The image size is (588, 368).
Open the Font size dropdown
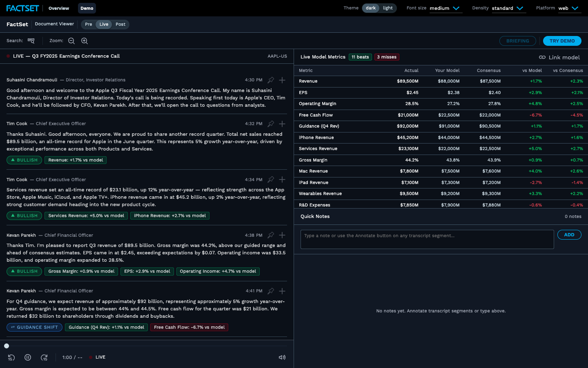point(446,8)
